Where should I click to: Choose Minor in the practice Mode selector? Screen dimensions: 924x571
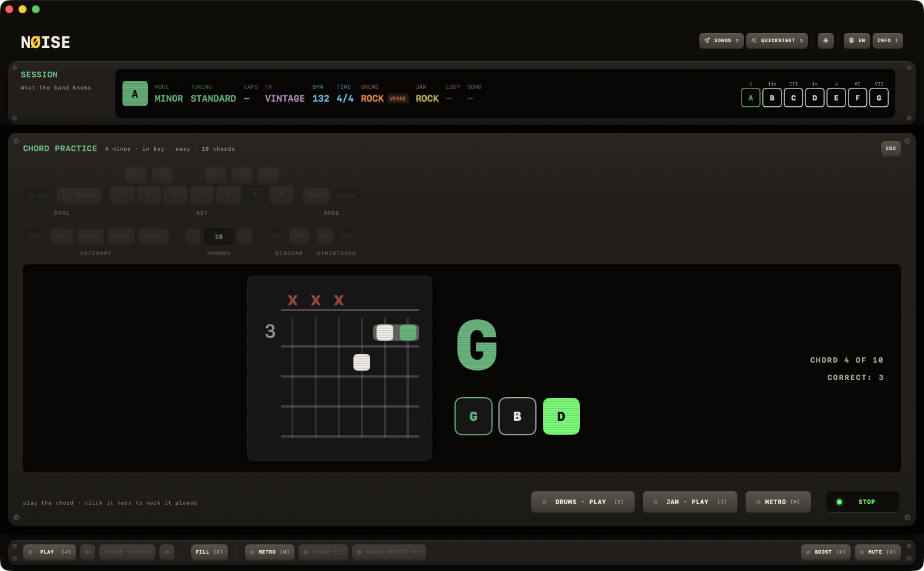click(346, 196)
